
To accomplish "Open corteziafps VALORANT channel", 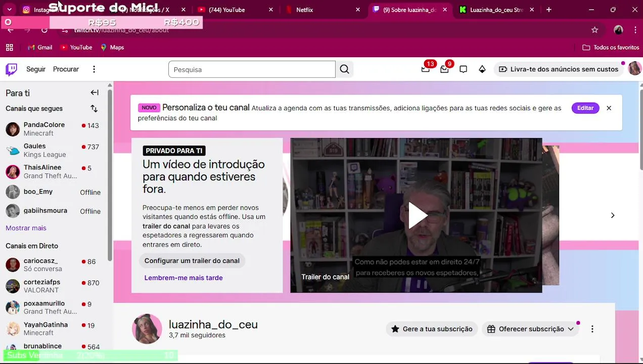I will [x=53, y=286].
